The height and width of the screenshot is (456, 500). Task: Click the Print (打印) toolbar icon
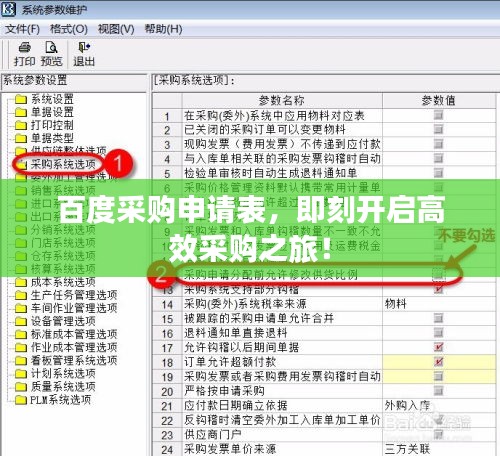24,48
